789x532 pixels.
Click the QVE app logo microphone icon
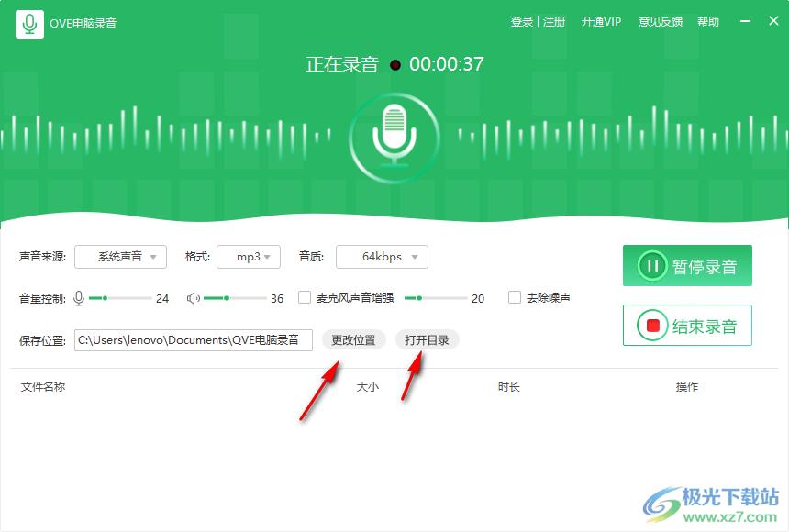coord(29,22)
